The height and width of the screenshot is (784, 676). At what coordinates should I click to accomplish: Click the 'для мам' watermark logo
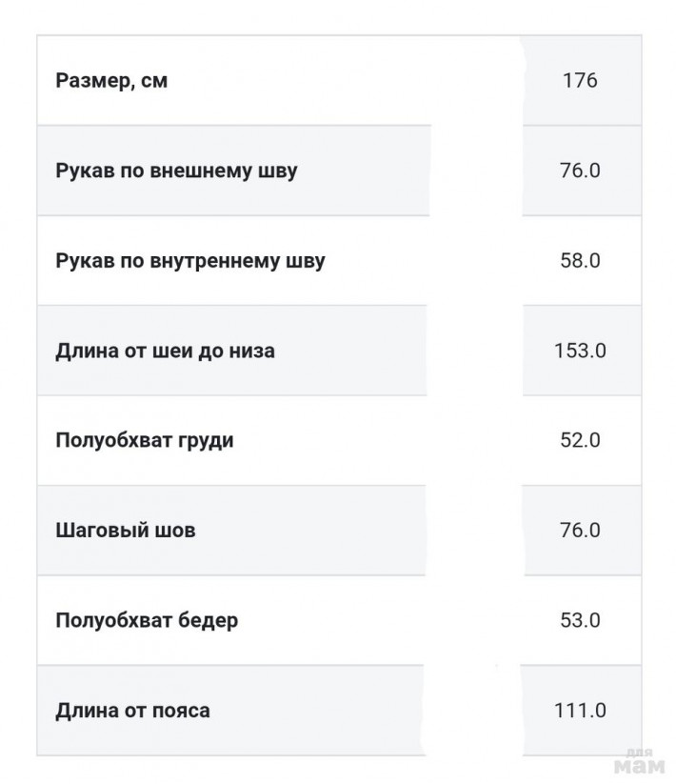point(639,763)
